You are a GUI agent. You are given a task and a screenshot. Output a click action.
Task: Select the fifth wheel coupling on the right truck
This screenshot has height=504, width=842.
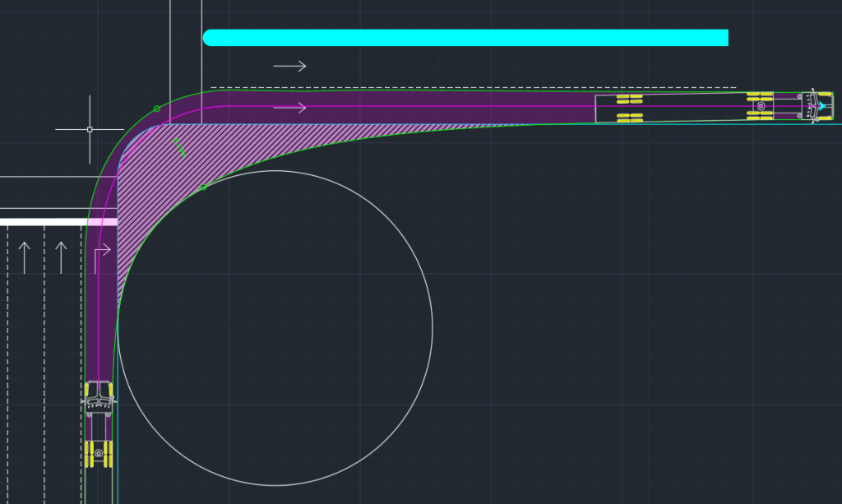[761, 106]
